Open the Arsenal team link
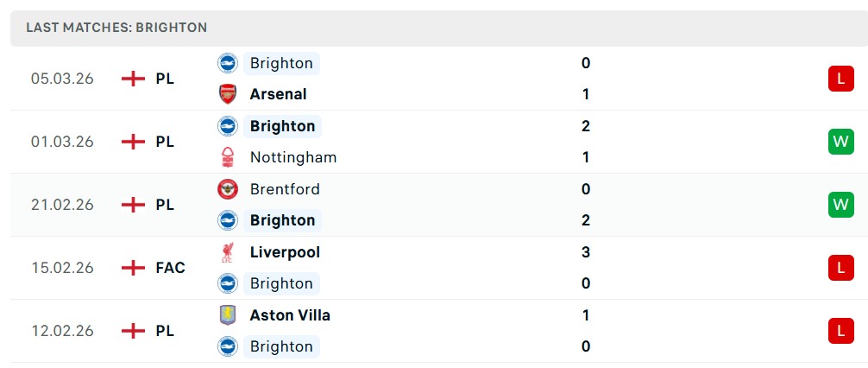 point(278,94)
